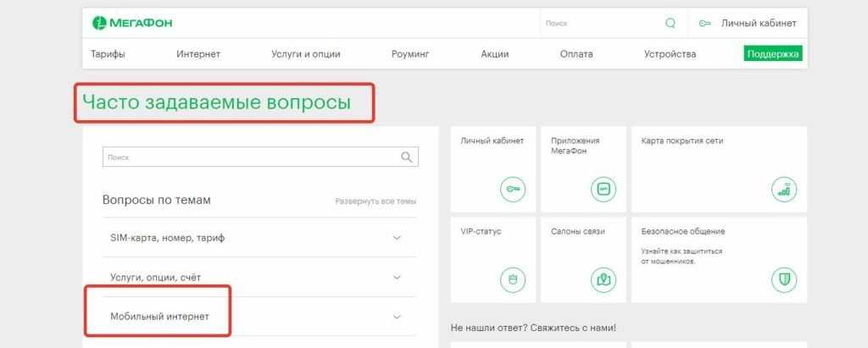This screenshot has height=348, width=868.
Task: Open the Личный кабинет tile key icon
Action: [512, 189]
